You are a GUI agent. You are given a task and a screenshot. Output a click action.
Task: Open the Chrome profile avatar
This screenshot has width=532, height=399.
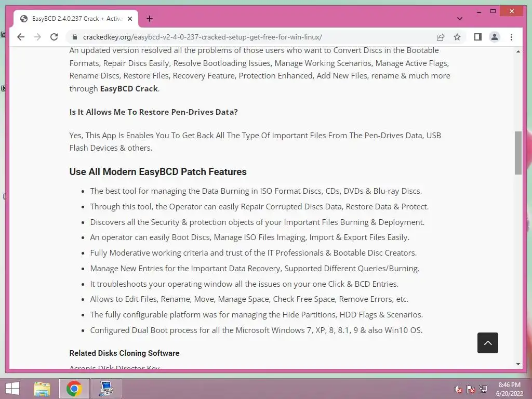coord(495,37)
